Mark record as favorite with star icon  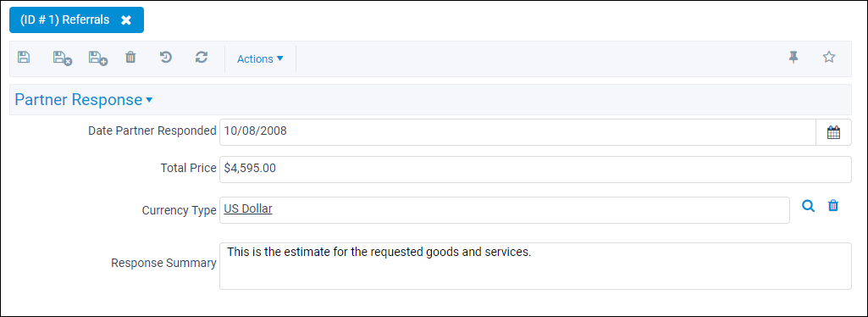[x=829, y=57]
